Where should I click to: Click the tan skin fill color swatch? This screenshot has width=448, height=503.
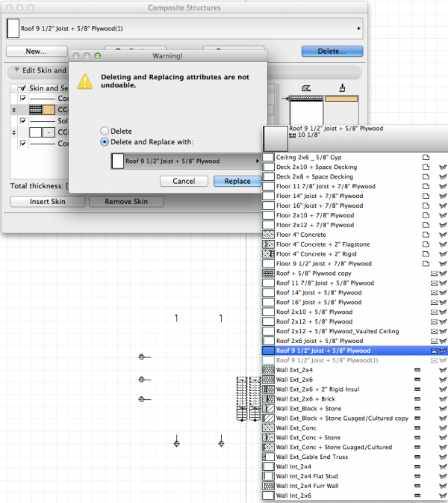click(x=48, y=109)
